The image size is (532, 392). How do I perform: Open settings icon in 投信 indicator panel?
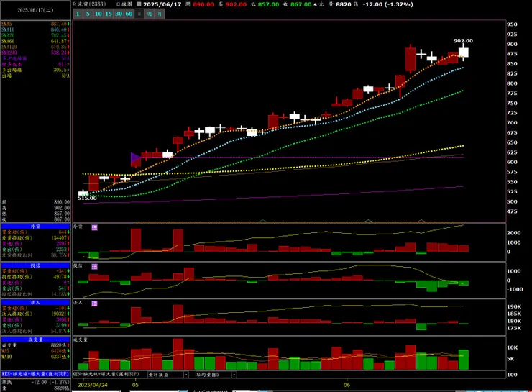click(x=95, y=266)
